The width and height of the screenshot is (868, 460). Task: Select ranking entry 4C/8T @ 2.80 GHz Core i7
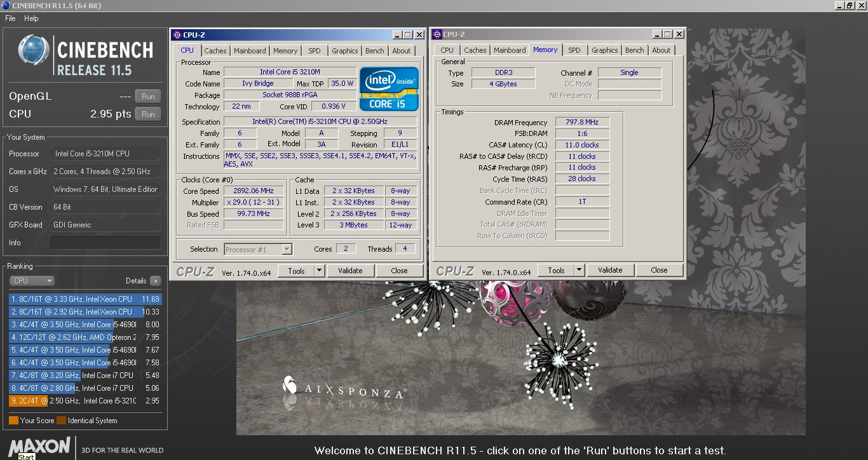[x=85, y=388]
